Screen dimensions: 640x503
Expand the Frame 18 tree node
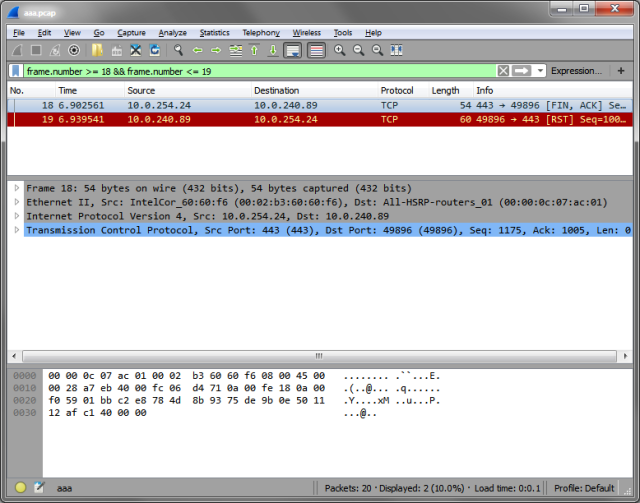click(17, 188)
